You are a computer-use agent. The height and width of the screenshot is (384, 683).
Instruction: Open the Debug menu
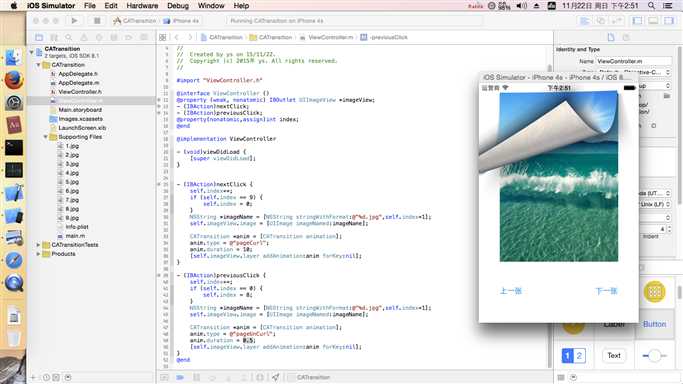(178, 6)
